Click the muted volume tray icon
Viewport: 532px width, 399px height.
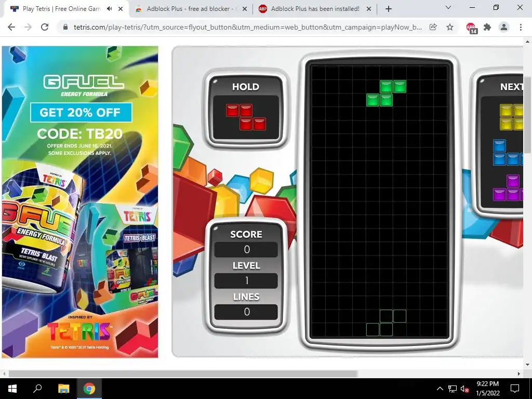pos(465,389)
